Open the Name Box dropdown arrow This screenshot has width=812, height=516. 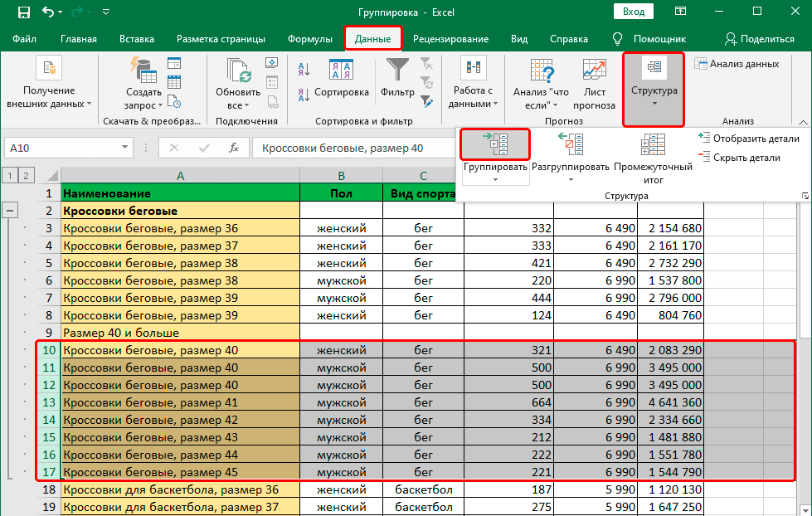125,148
